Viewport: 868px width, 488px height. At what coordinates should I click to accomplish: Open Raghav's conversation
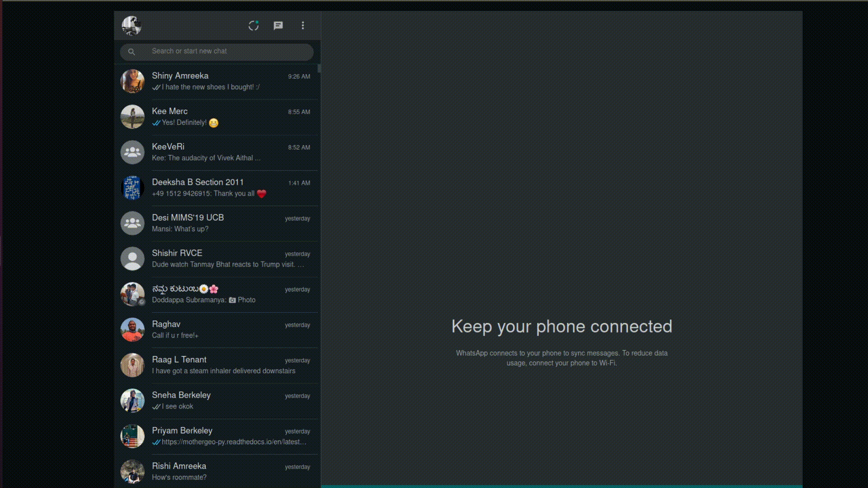coord(217,330)
